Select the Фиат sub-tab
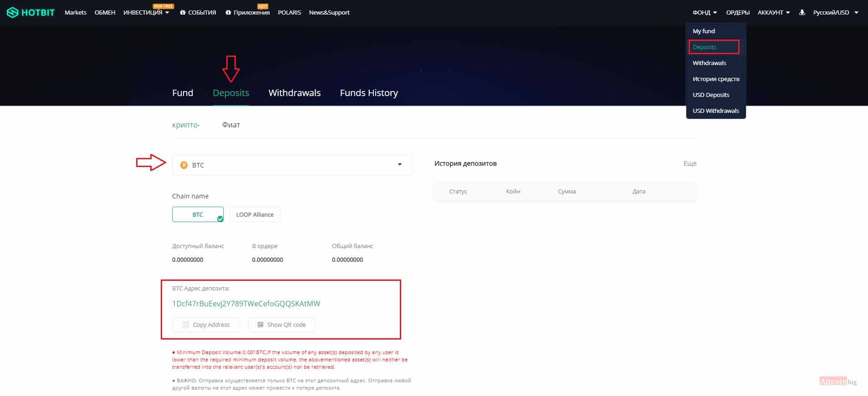 click(x=231, y=125)
